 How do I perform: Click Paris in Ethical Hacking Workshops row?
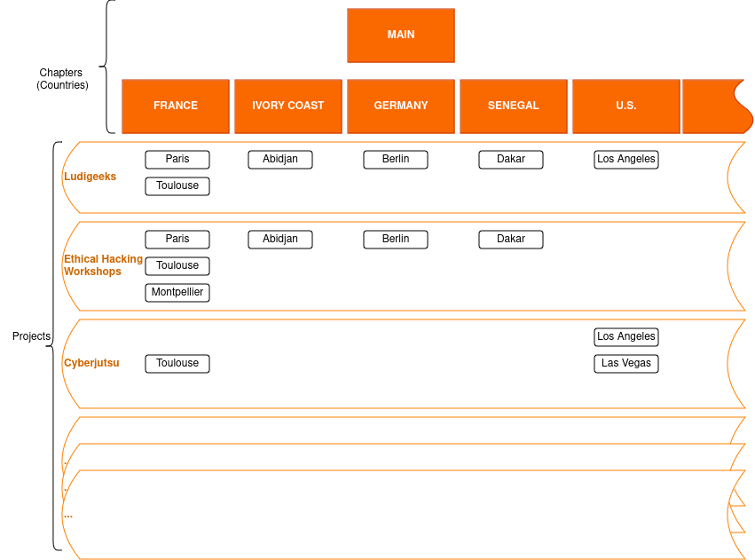(177, 240)
